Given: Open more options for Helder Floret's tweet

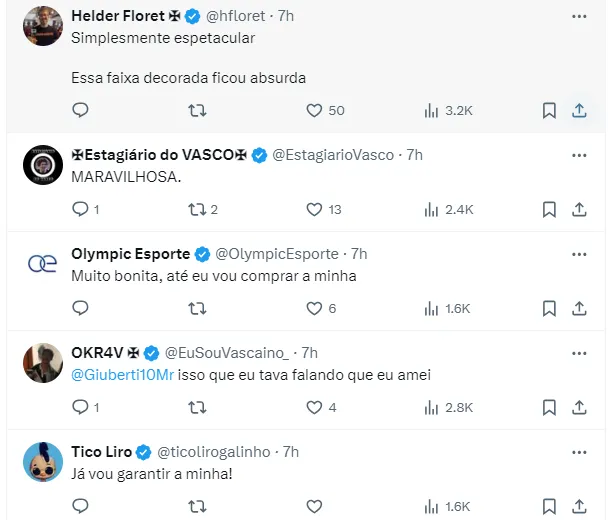Looking at the screenshot, I should click(578, 17).
